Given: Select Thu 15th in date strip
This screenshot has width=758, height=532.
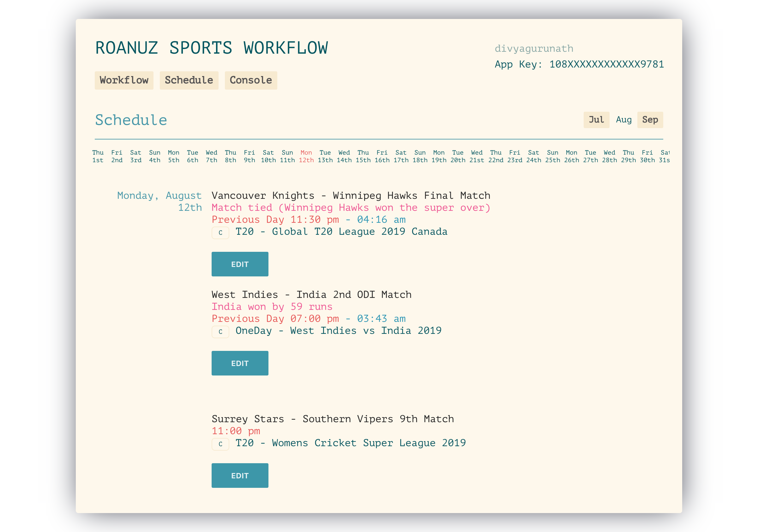Looking at the screenshot, I should coord(363,156).
